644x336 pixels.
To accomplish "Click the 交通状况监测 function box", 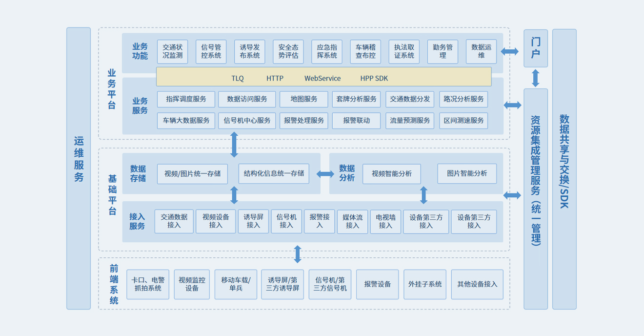I will click(x=172, y=51).
